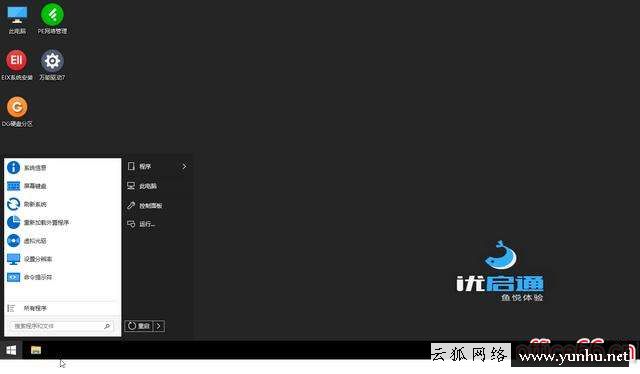Click the magnifier icon in search box
This screenshot has width=640, height=374.
tap(107, 326)
